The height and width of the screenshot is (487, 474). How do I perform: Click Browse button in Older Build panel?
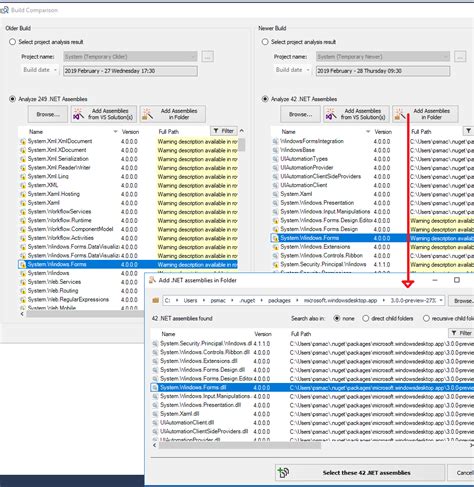48,114
